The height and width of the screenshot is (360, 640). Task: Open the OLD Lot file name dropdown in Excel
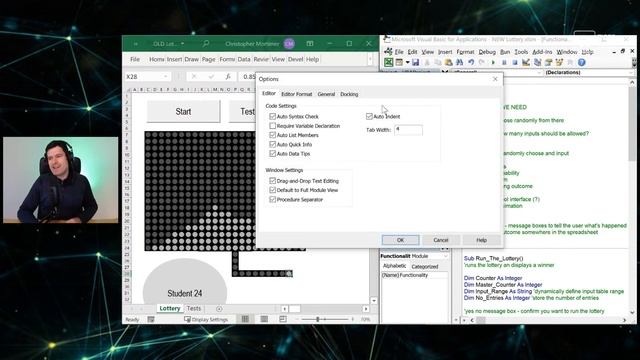point(182,44)
